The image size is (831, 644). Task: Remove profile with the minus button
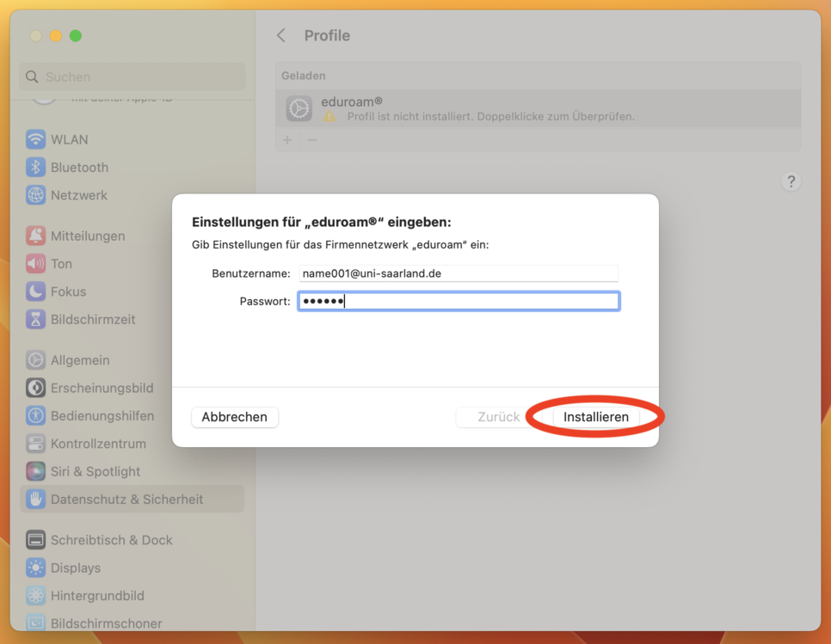[312, 140]
